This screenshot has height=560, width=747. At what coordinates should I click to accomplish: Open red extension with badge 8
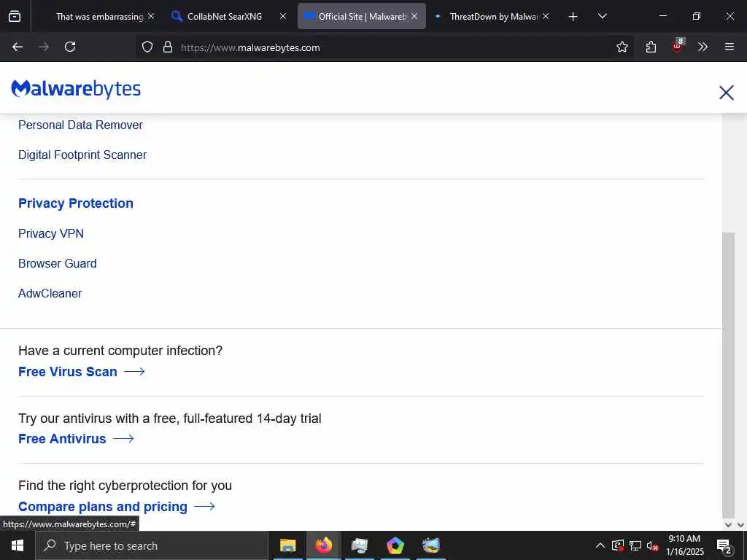tap(677, 47)
